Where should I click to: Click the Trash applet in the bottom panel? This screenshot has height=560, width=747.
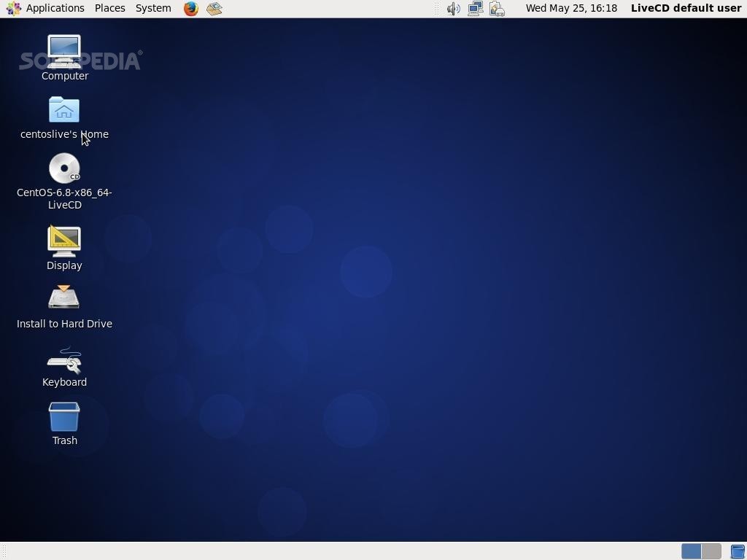(x=737, y=551)
